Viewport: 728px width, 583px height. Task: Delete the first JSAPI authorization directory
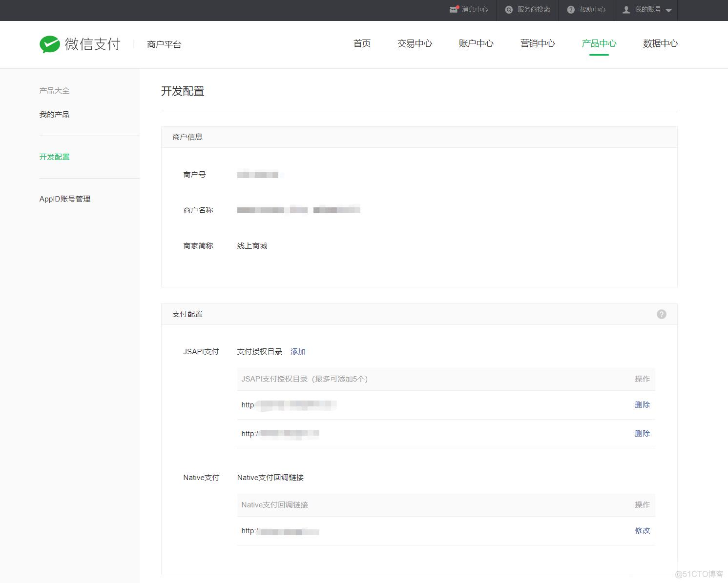pos(642,405)
